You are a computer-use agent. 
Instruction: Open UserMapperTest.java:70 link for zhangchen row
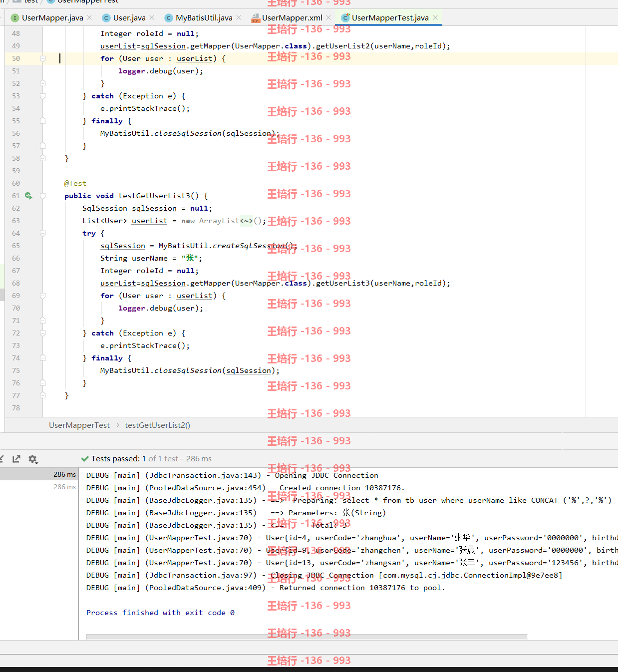(199, 550)
